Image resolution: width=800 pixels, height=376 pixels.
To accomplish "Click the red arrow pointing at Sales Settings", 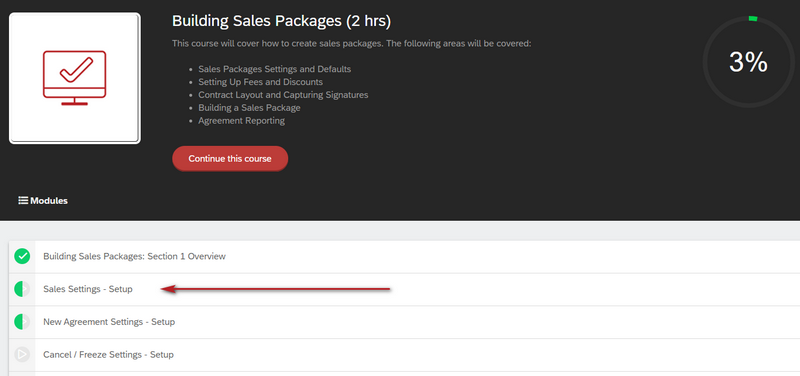I will pyautogui.click(x=276, y=289).
